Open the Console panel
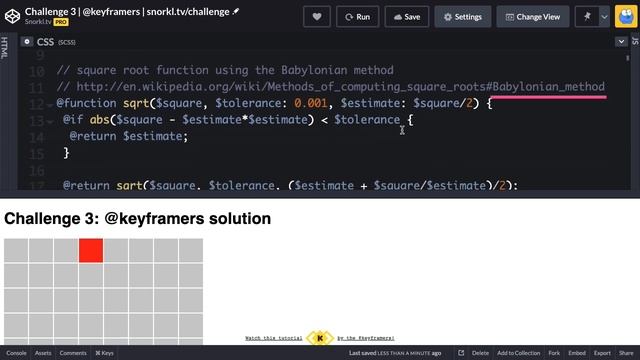 click(x=16, y=353)
